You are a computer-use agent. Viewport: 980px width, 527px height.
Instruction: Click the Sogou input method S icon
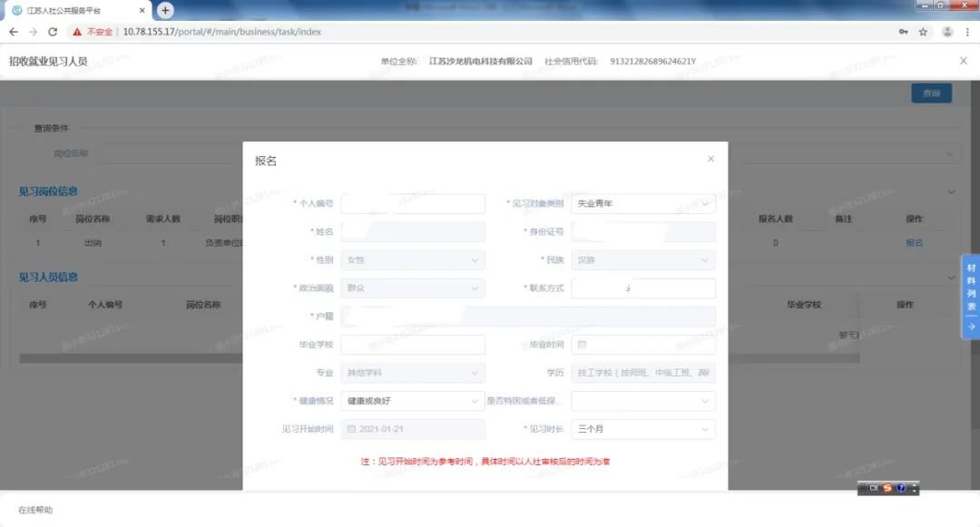click(x=887, y=488)
